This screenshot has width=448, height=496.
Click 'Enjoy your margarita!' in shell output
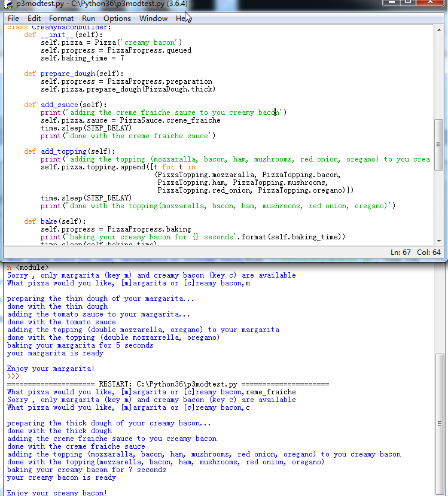(x=51, y=369)
